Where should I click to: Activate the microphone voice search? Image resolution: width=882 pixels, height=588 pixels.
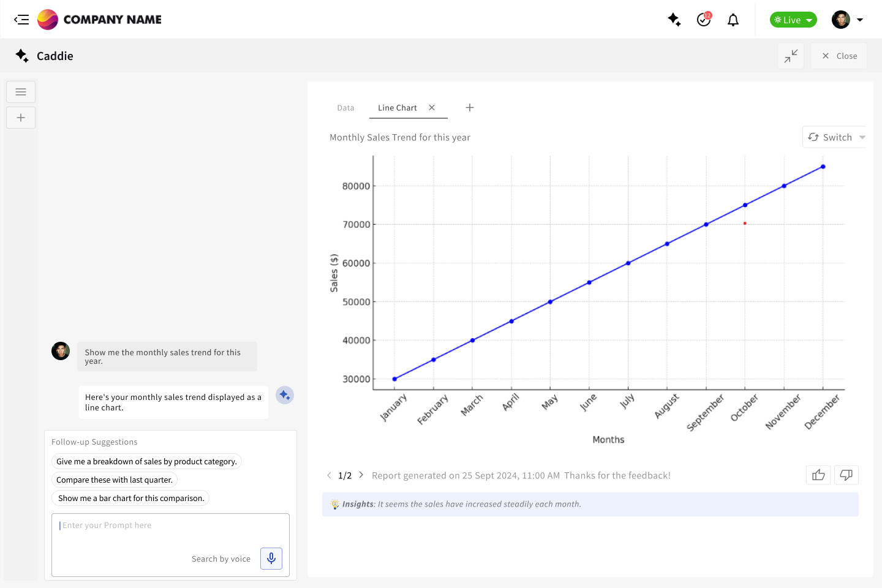pyautogui.click(x=271, y=559)
